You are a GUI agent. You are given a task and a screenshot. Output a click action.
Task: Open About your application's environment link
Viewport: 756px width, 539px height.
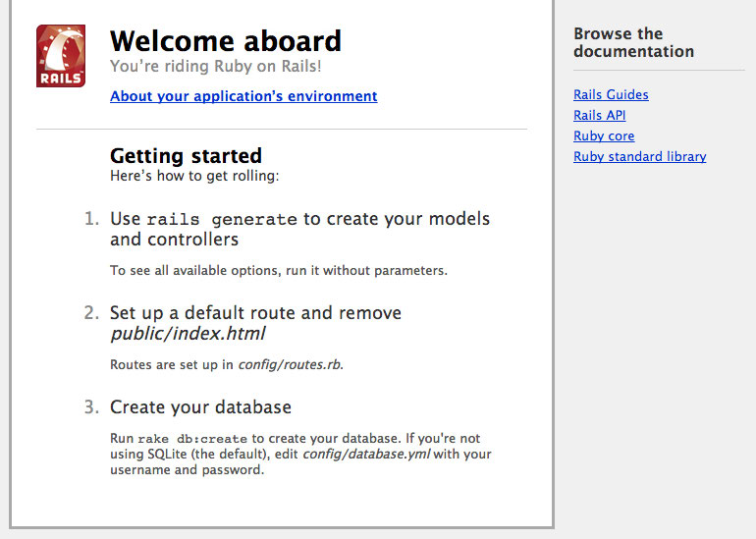click(243, 96)
